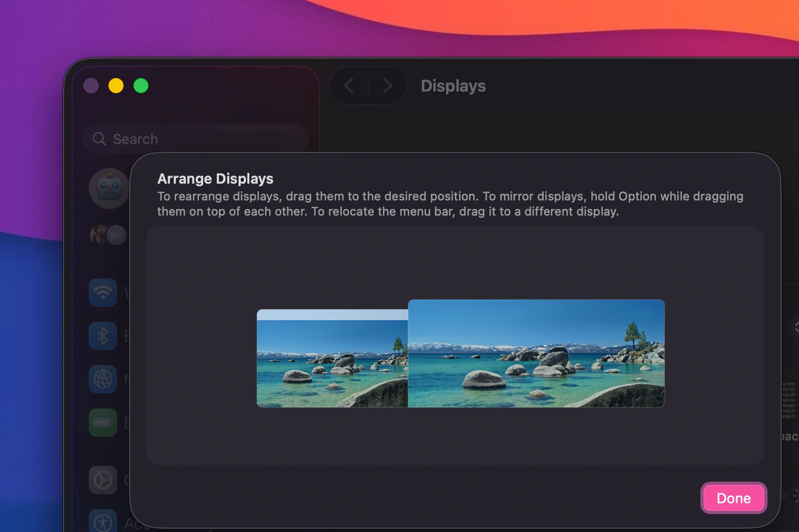Zoom the Settings window with green button
The height and width of the screenshot is (532, 799).
(x=141, y=86)
